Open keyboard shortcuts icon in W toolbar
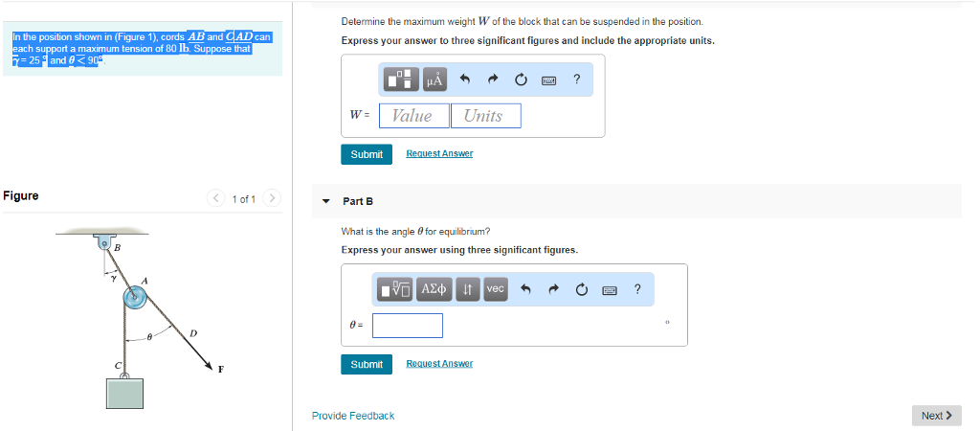The width and height of the screenshot is (980, 431). [x=549, y=80]
